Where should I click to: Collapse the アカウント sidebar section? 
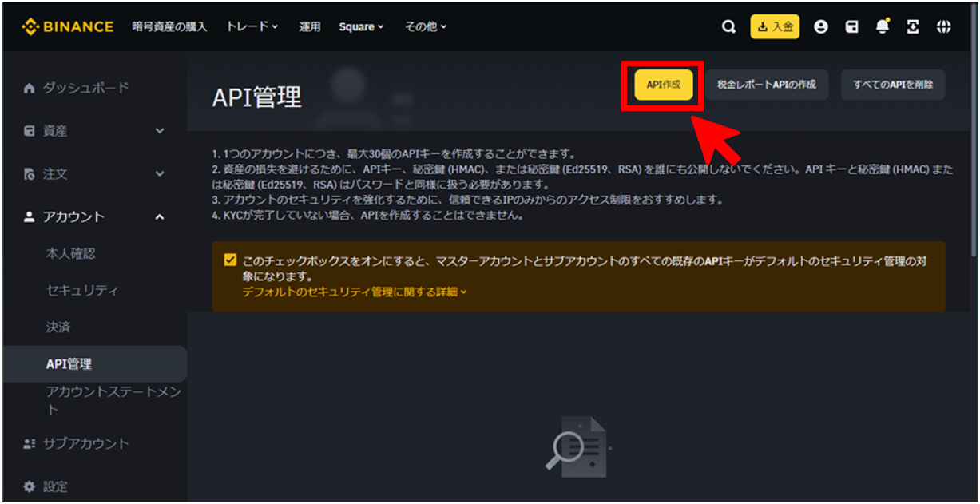pyautogui.click(x=160, y=217)
